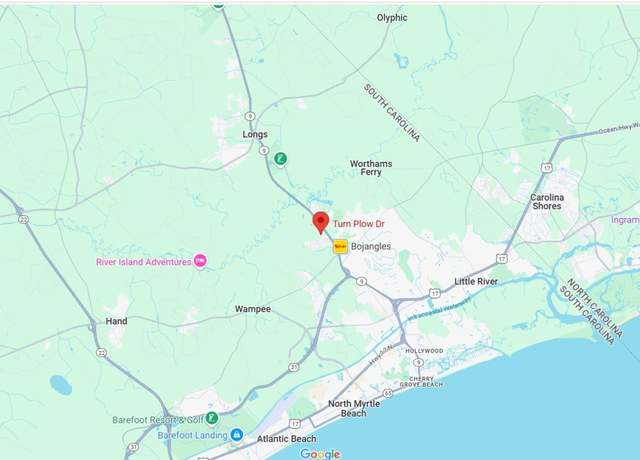Click the Turn Plow Dr label
This screenshot has height=460, width=640.
[359, 224]
